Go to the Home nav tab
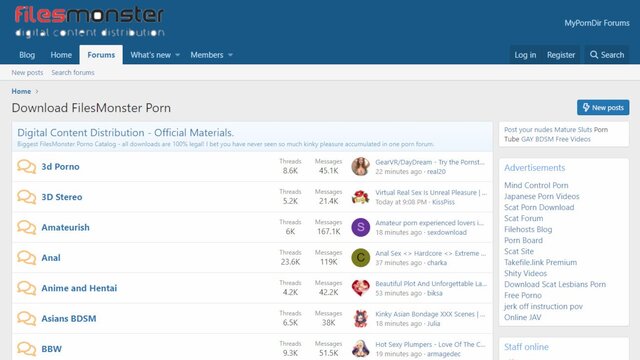The width and height of the screenshot is (640, 360). [x=61, y=55]
